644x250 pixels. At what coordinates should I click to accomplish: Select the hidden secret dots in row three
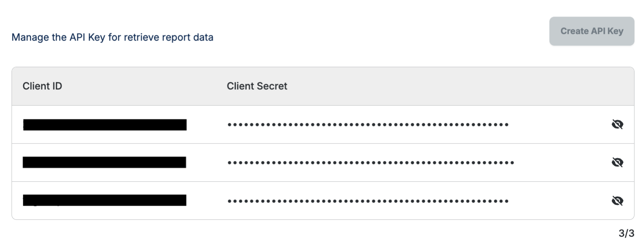click(367, 200)
